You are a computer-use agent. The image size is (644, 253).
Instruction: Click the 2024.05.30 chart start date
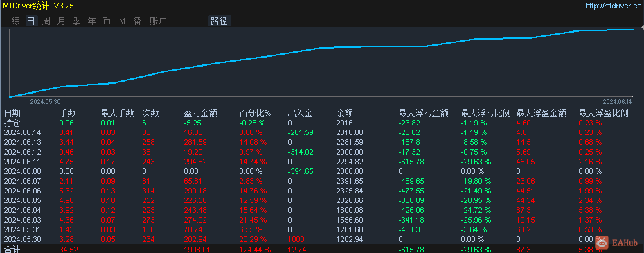[x=45, y=101]
